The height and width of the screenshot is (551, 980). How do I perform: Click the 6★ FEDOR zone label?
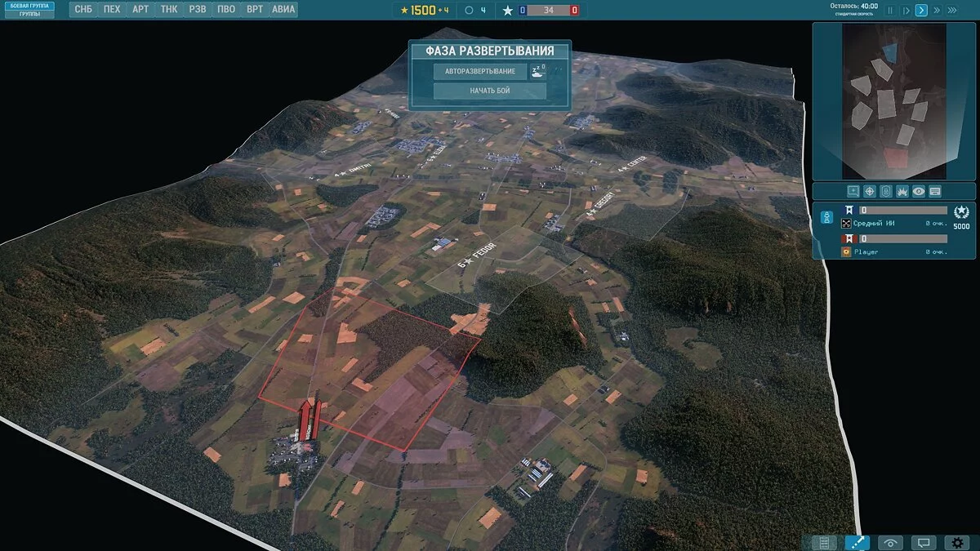pos(477,255)
